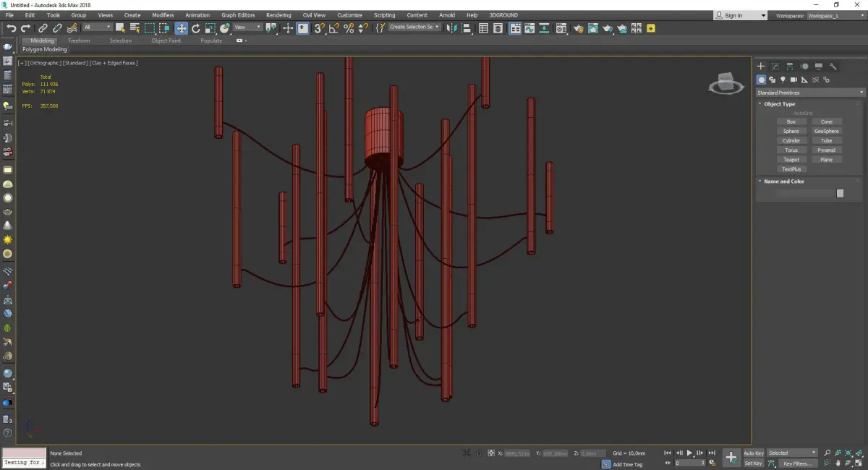Switch to Lights category in Create panel
This screenshot has width=868, height=470.
pos(783,80)
